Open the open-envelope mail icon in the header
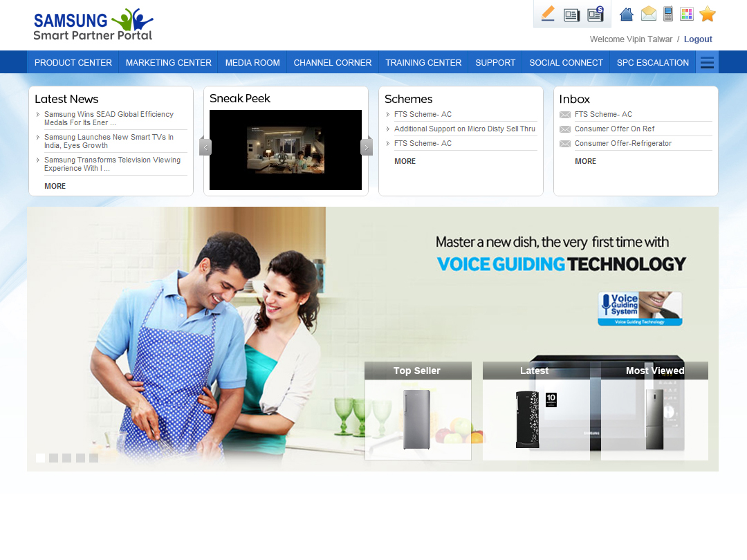The height and width of the screenshot is (560, 747). tap(648, 14)
